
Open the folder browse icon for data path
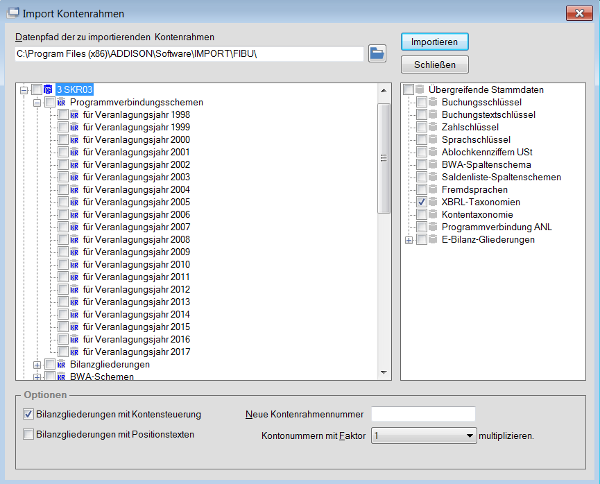point(377,53)
